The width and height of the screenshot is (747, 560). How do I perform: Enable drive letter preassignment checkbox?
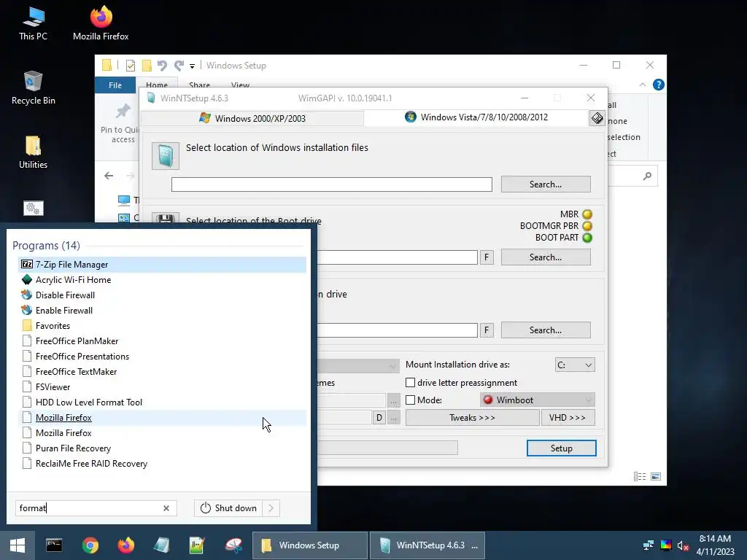pos(410,382)
